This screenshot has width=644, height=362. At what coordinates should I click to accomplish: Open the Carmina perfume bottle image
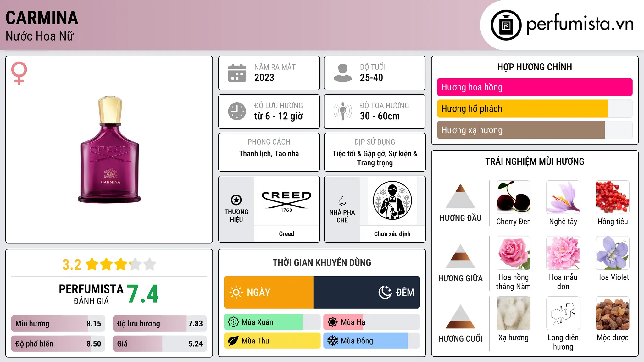109,150
